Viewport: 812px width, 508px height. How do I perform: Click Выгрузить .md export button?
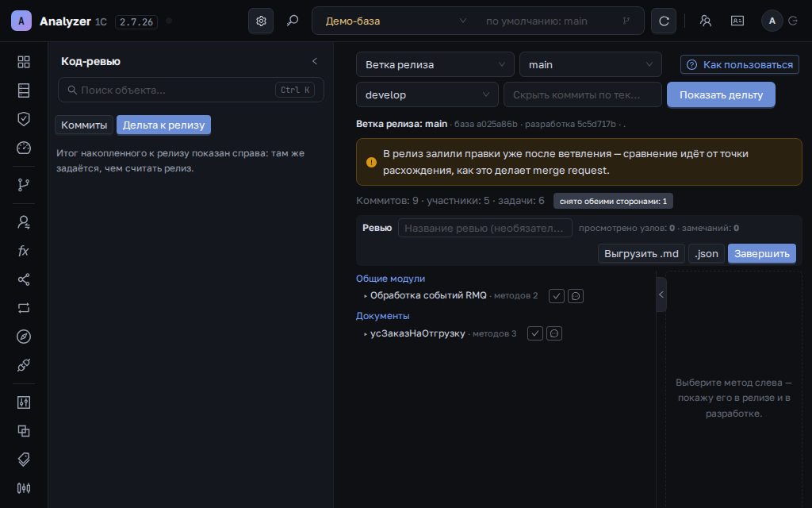point(641,253)
